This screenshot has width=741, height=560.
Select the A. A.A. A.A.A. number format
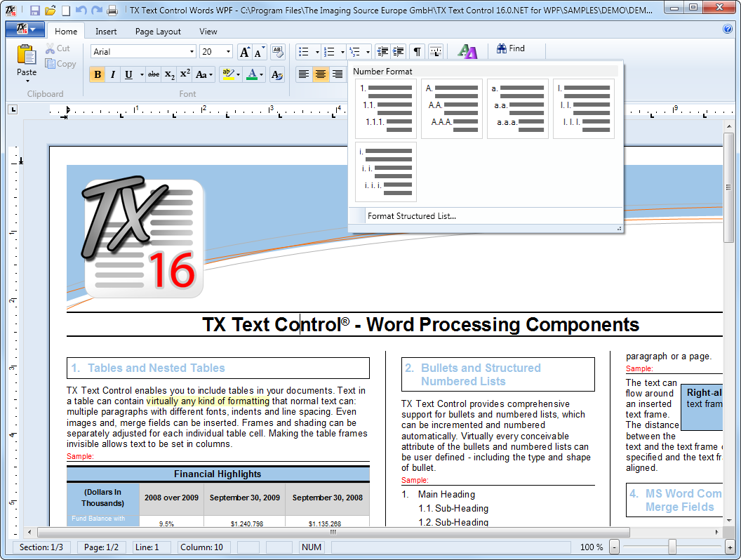[x=452, y=109]
